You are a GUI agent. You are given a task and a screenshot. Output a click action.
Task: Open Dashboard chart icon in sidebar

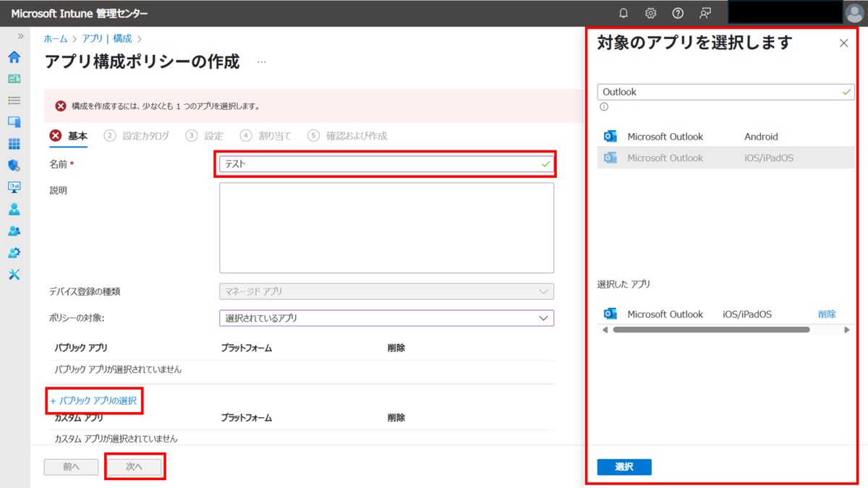pos(14,79)
